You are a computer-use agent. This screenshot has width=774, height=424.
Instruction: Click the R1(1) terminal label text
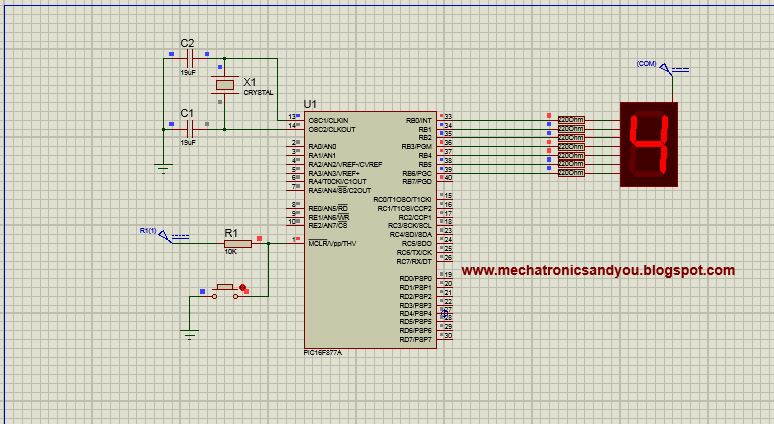pos(148,231)
